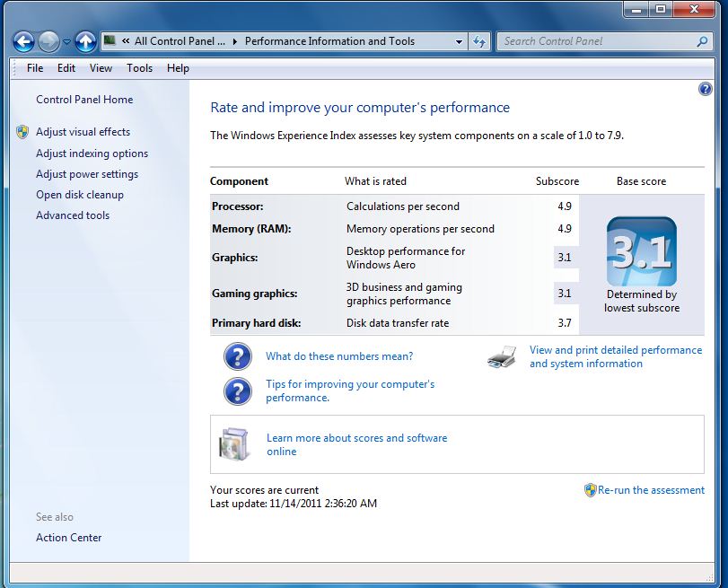Click the Primary hard disk subscore 3.7
The width and height of the screenshot is (728, 588).
click(565, 323)
